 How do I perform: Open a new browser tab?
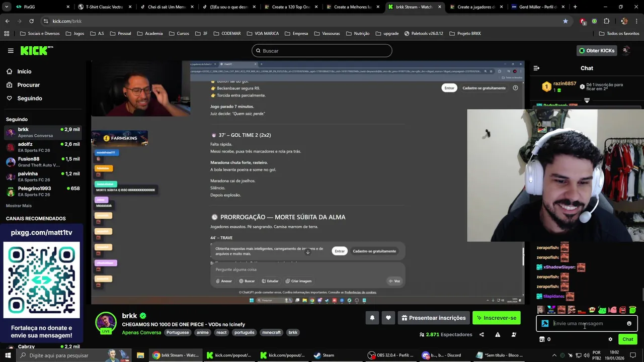coord(575,7)
